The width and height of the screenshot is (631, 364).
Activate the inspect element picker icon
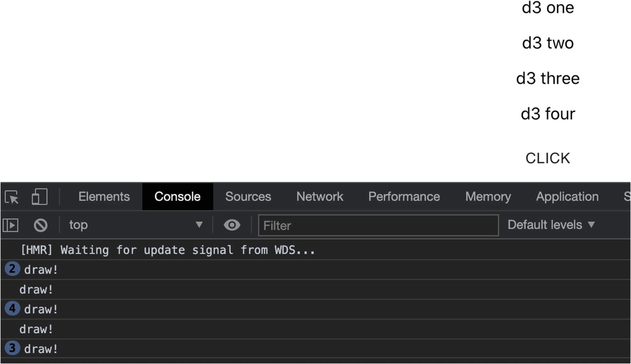click(x=12, y=197)
